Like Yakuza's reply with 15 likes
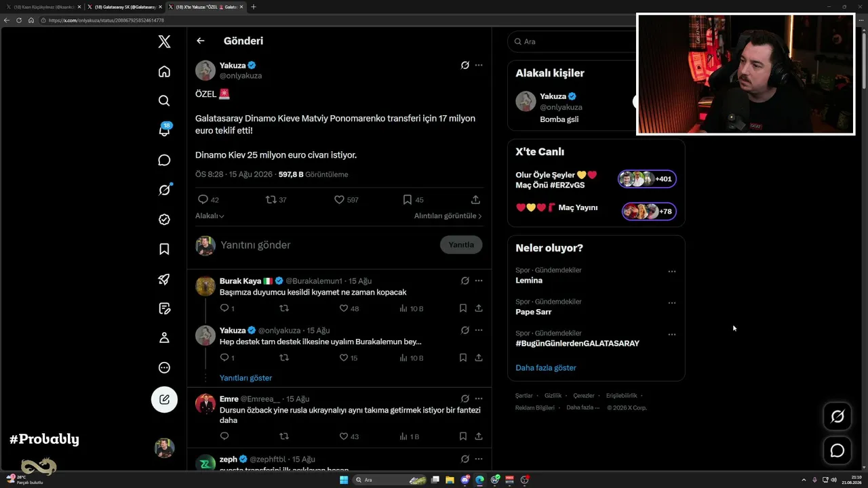Screen dimensions: 868x488 [x=349, y=358]
